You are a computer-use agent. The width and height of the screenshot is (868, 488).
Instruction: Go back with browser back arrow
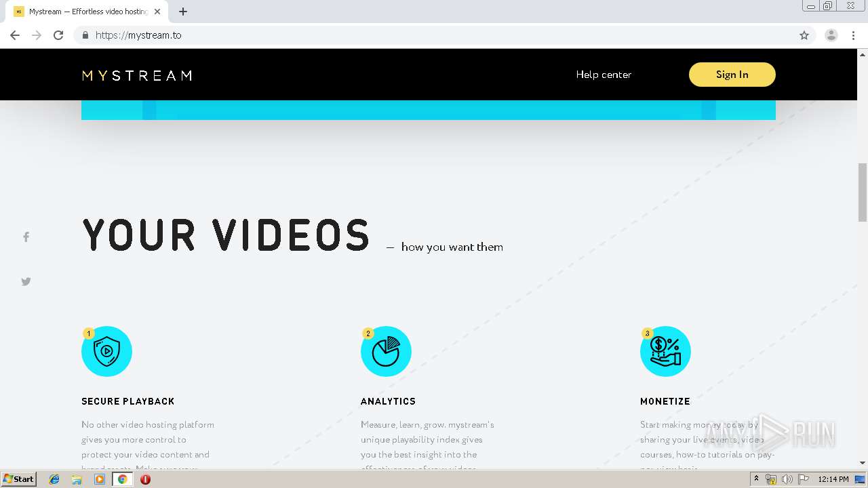pyautogui.click(x=15, y=35)
